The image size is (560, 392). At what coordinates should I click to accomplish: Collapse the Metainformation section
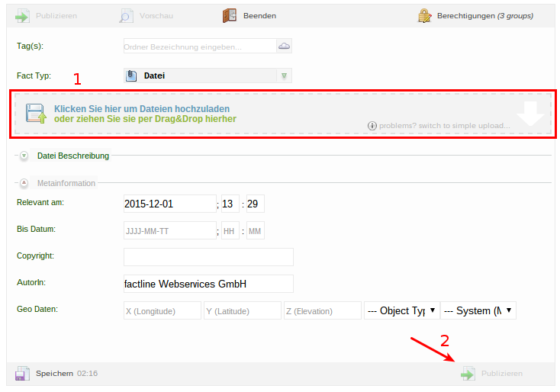(x=24, y=183)
